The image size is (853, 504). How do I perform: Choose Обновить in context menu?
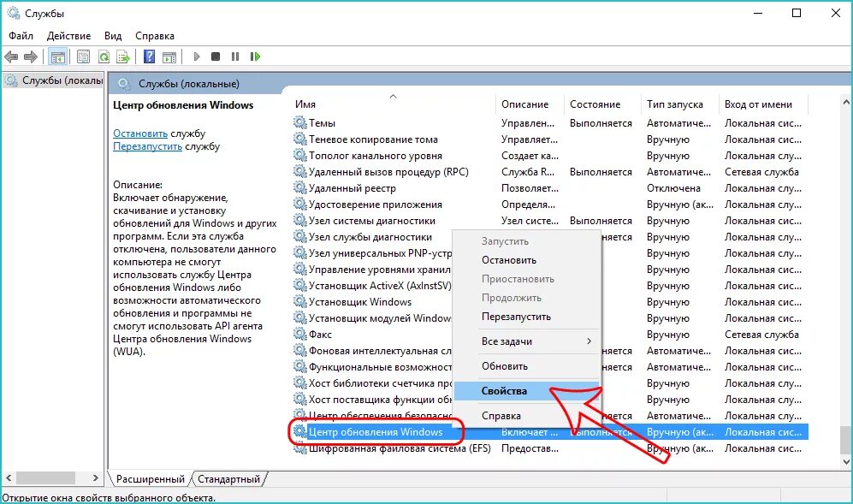coord(526,366)
